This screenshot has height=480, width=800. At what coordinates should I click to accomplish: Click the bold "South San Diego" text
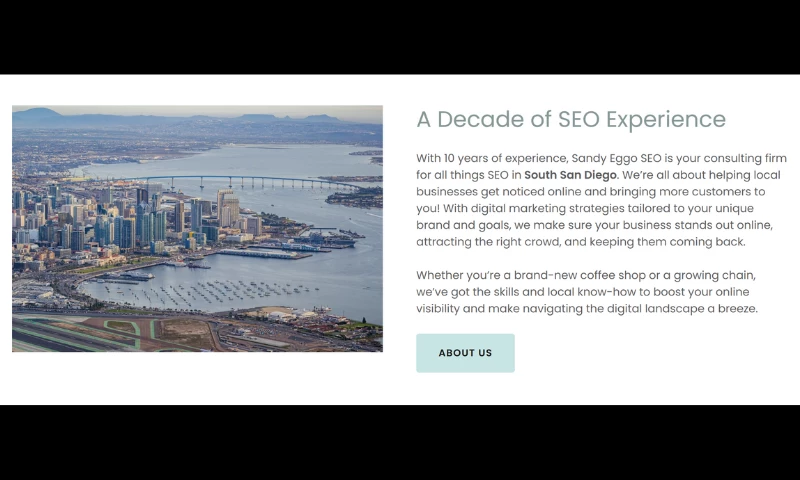[570, 175]
